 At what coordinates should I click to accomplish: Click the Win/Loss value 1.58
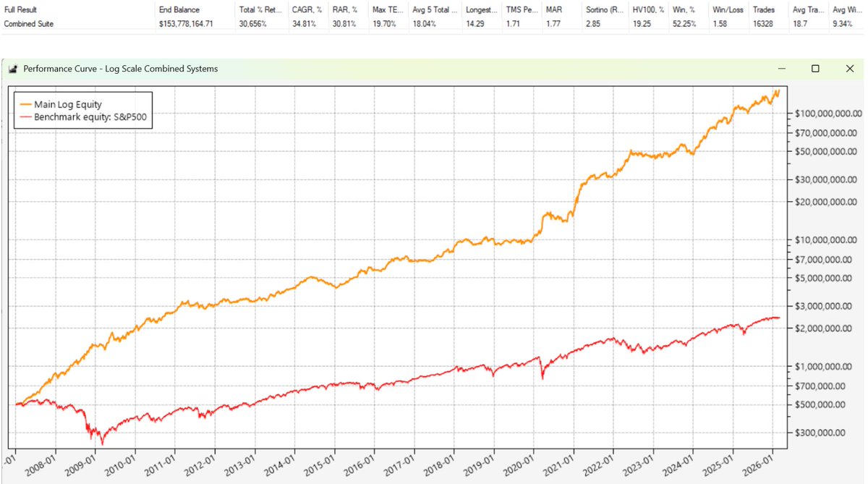[720, 24]
